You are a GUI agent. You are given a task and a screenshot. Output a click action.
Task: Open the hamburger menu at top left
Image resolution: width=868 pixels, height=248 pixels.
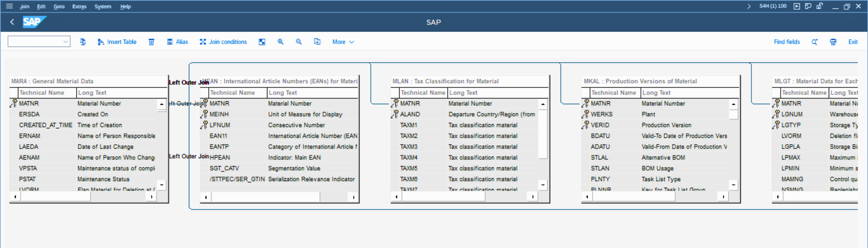9,6
